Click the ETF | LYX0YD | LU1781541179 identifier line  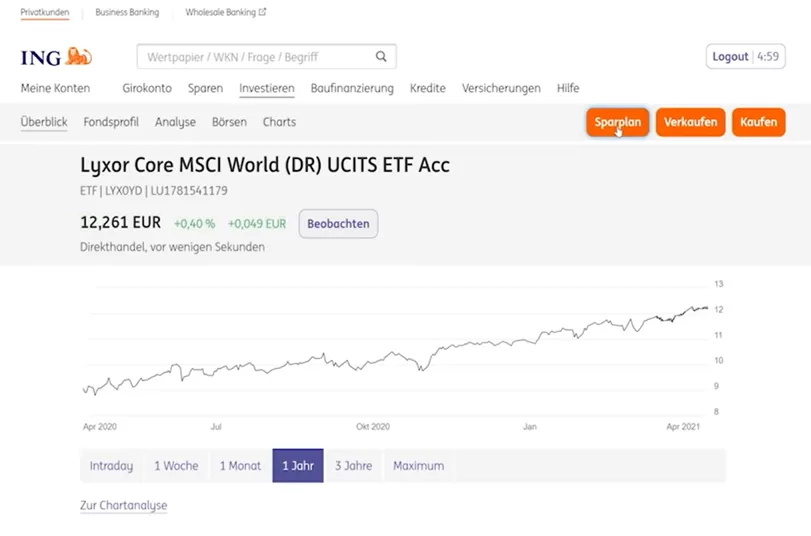154,191
